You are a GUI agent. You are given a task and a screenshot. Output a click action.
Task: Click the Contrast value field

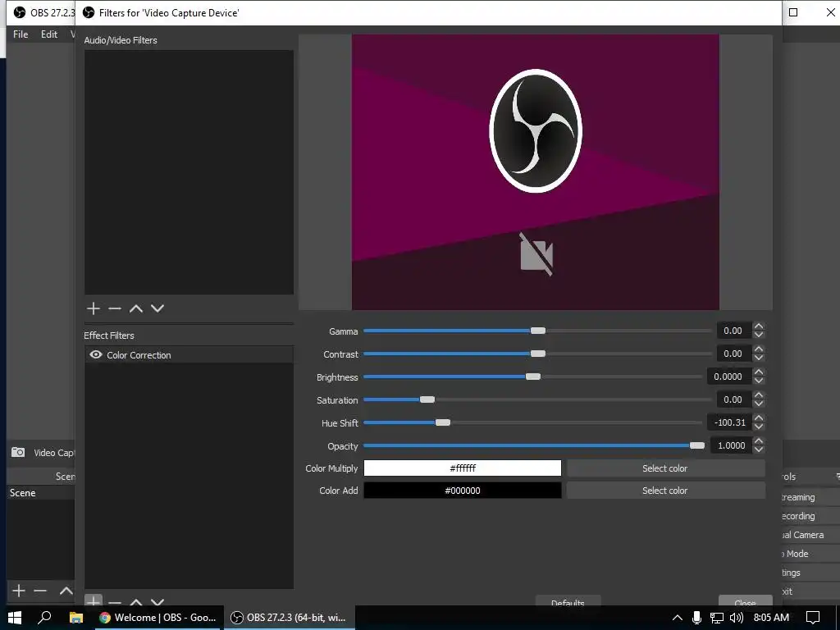734,354
